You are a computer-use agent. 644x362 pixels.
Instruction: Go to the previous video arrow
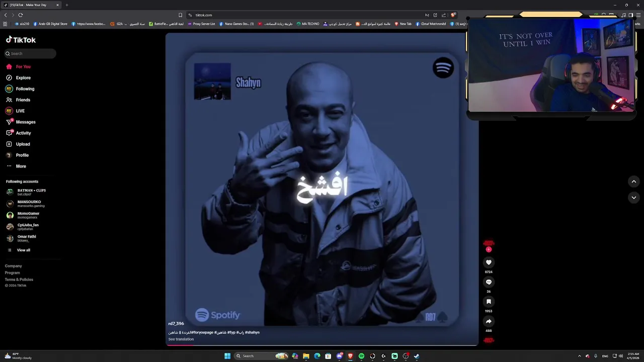coord(634,182)
